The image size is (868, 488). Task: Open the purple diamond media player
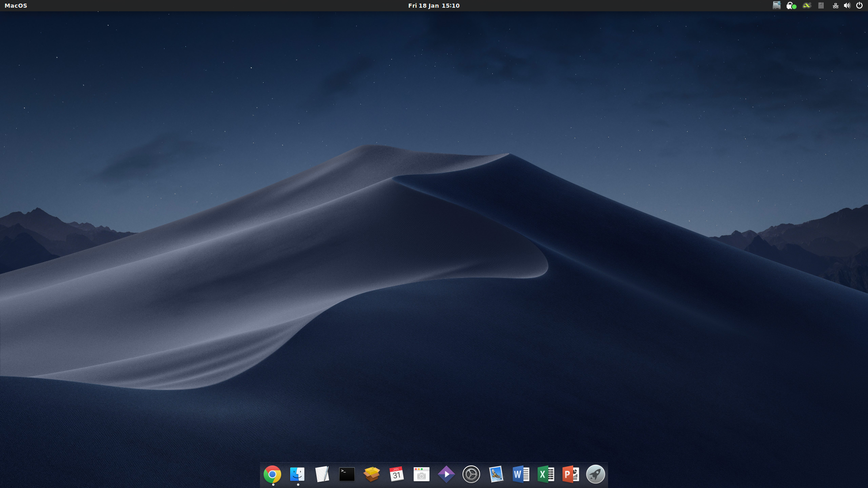pos(446,474)
